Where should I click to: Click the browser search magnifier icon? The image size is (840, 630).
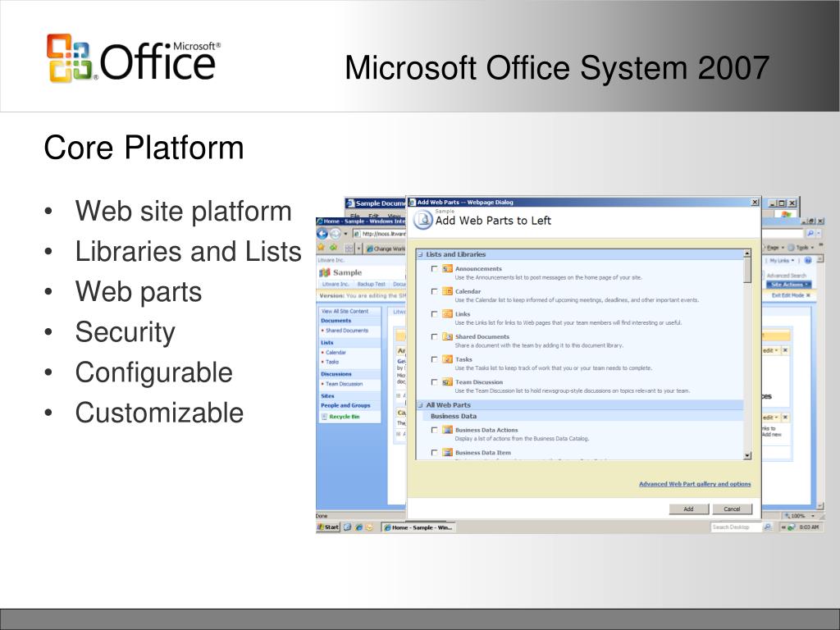point(810,234)
